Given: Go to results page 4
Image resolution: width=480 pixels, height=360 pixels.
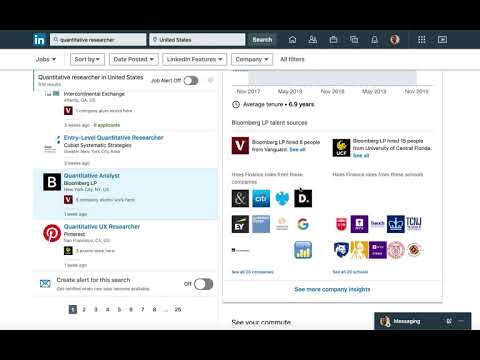Looking at the screenshot, I should coord(107,310).
